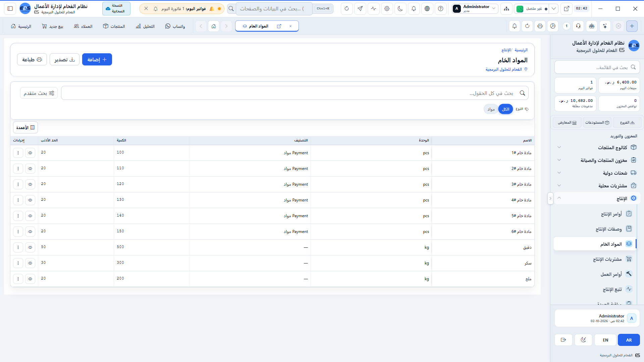The image size is (644, 362).
Task: Click the headset support icon
Action: point(578,26)
